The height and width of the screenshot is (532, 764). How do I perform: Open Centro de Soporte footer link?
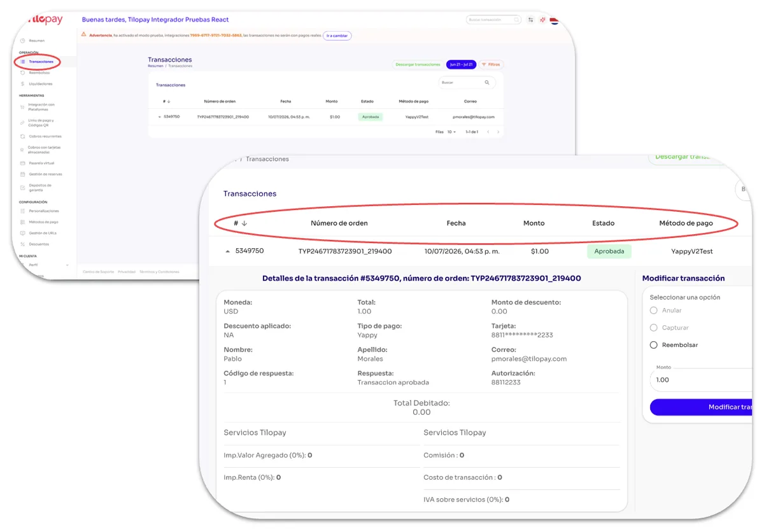pyautogui.click(x=98, y=272)
